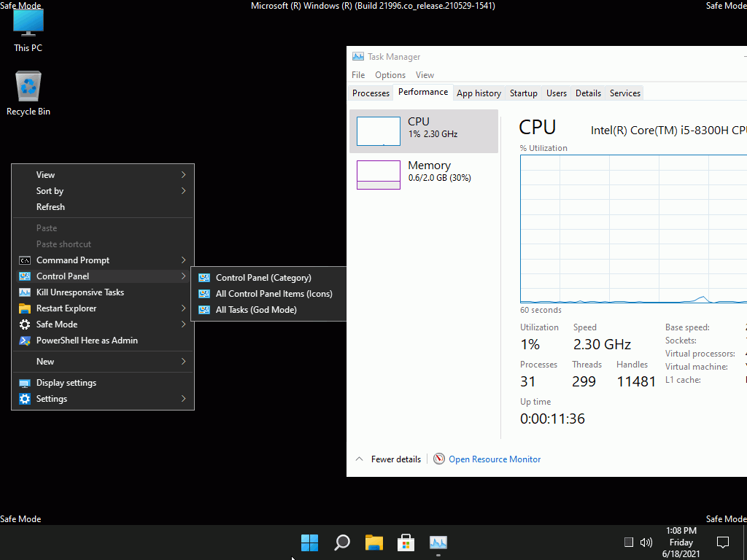This screenshot has height=560, width=747.
Task: Go to the Users tab
Action: tap(557, 93)
